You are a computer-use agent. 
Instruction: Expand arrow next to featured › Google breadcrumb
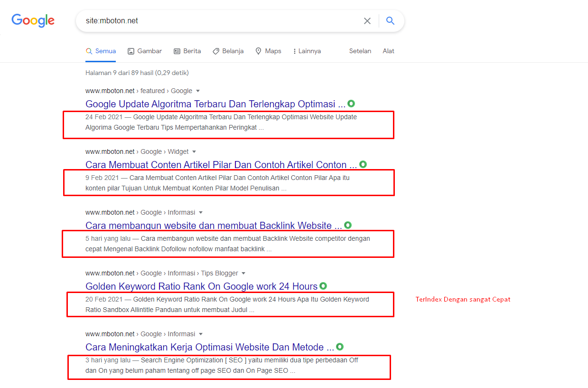coord(198,91)
